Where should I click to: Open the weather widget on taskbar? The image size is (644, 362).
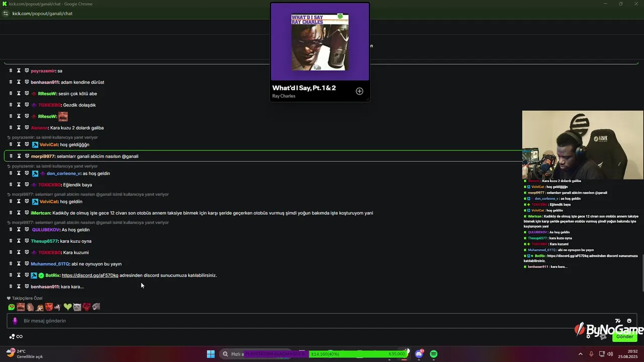pos(25,354)
